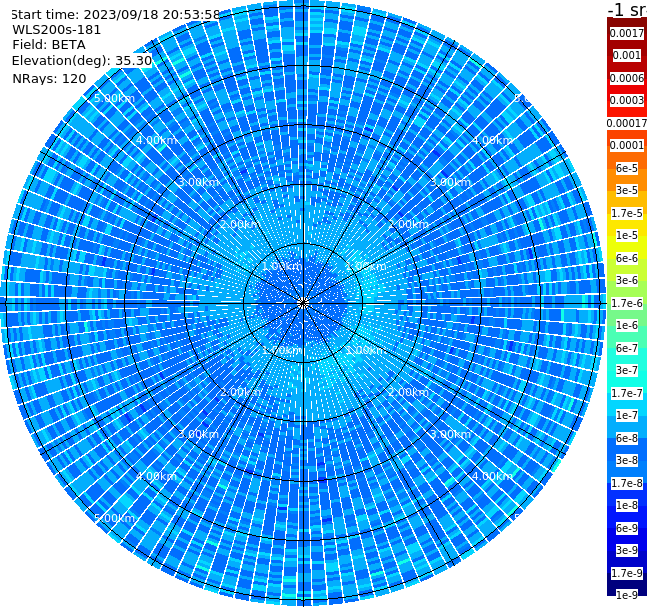Select the 1e-7 colorbar tick

coord(627,415)
